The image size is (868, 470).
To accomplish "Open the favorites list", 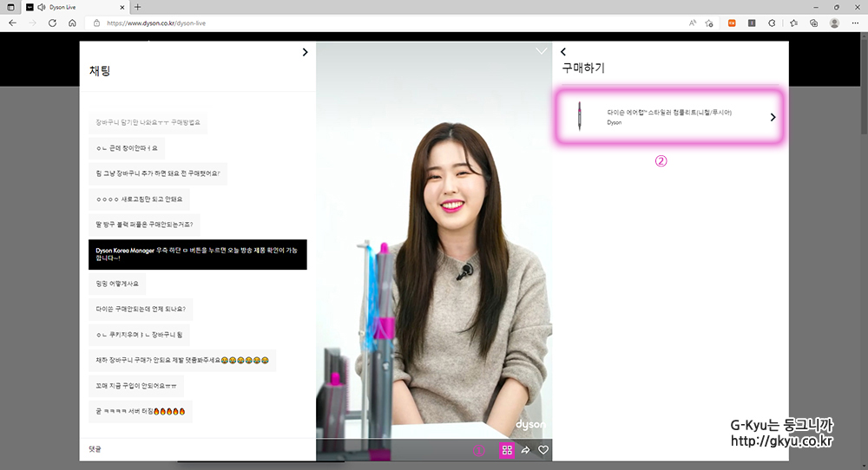I will point(794,23).
